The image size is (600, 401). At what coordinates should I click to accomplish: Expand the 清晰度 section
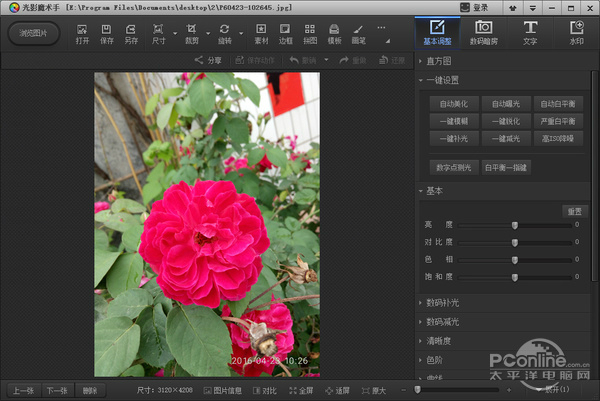(440, 339)
